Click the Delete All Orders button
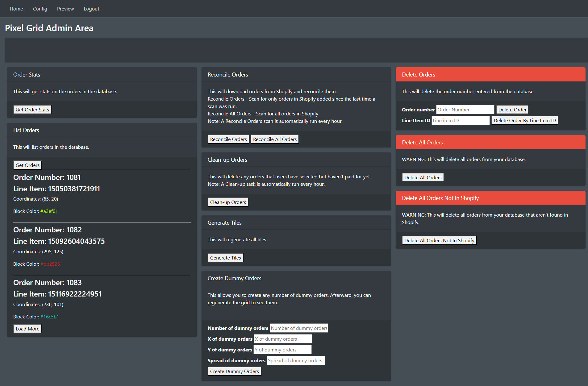This screenshot has height=386, width=588. pos(423,177)
